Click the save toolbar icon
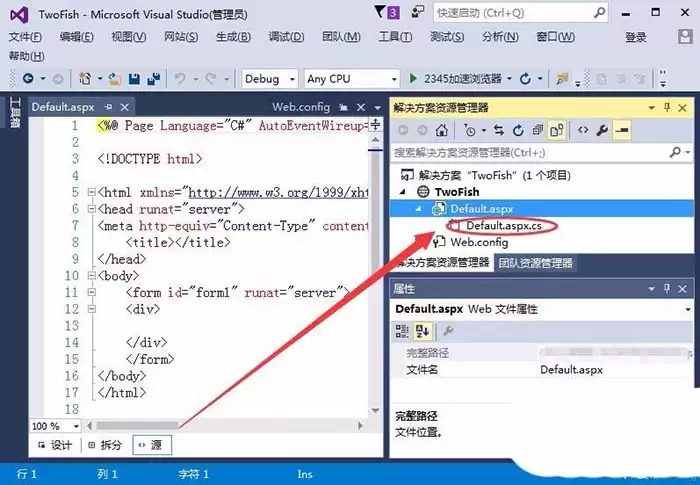The height and width of the screenshot is (485, 700). pyautogui.click(x=134, y=79)
